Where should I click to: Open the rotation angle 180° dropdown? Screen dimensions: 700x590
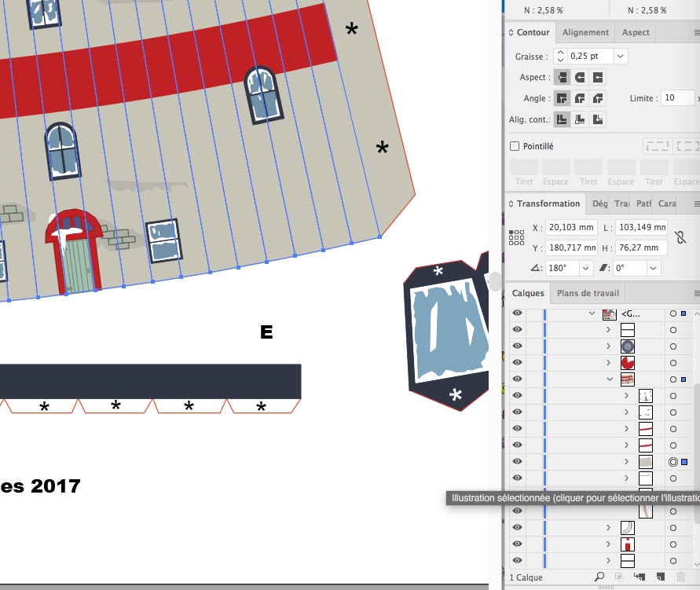click(x=585, y=268)
